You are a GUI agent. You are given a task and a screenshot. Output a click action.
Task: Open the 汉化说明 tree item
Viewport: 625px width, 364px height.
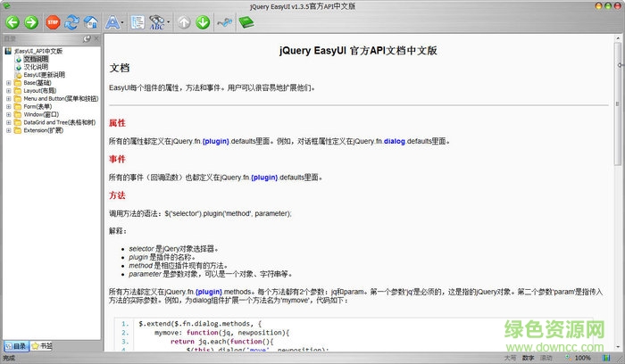click(36, 67)
